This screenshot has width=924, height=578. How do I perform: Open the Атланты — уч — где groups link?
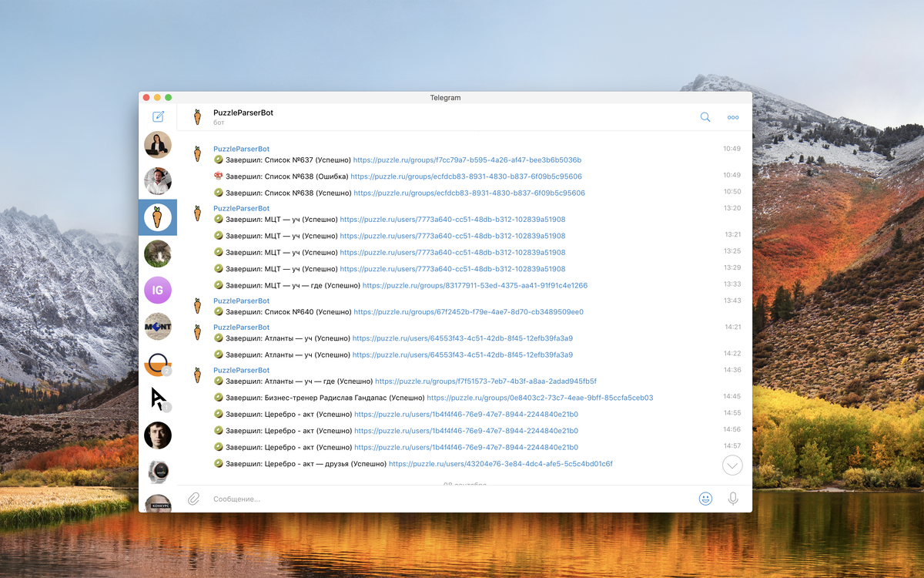point(486,381)
